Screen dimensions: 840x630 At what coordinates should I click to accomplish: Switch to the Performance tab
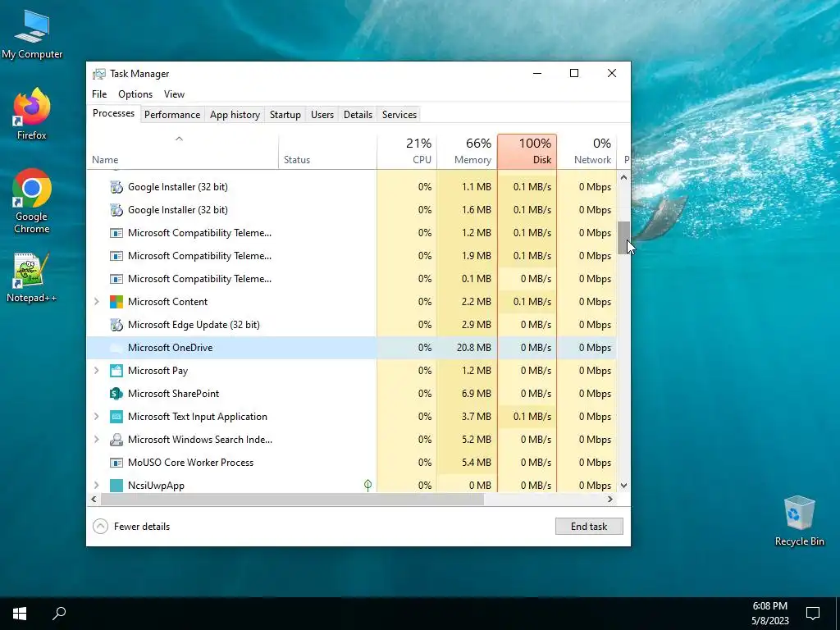click(172, 115)
